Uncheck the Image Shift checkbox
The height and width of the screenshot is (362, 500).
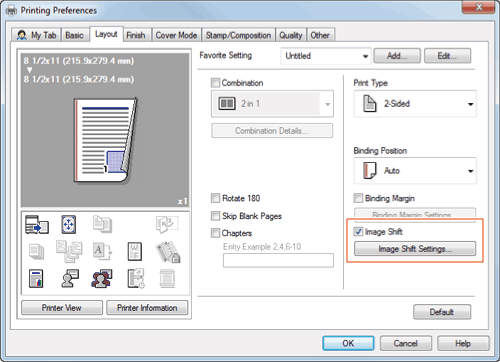[x=358, y=231]
